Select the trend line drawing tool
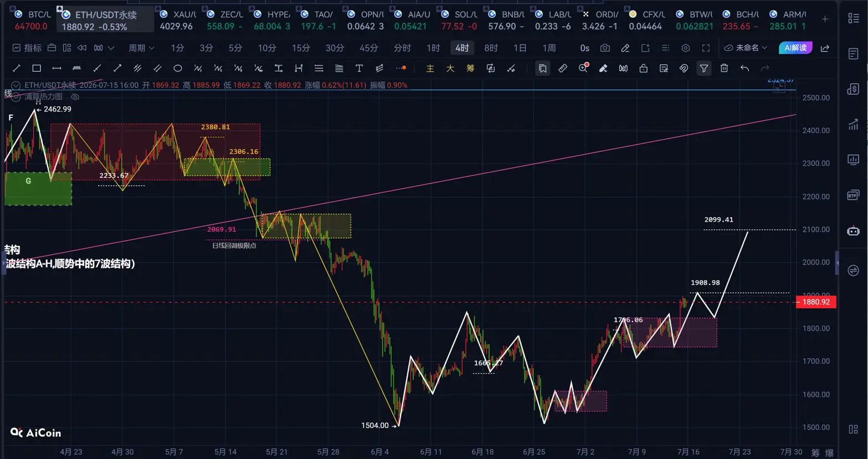 [16, 68]
